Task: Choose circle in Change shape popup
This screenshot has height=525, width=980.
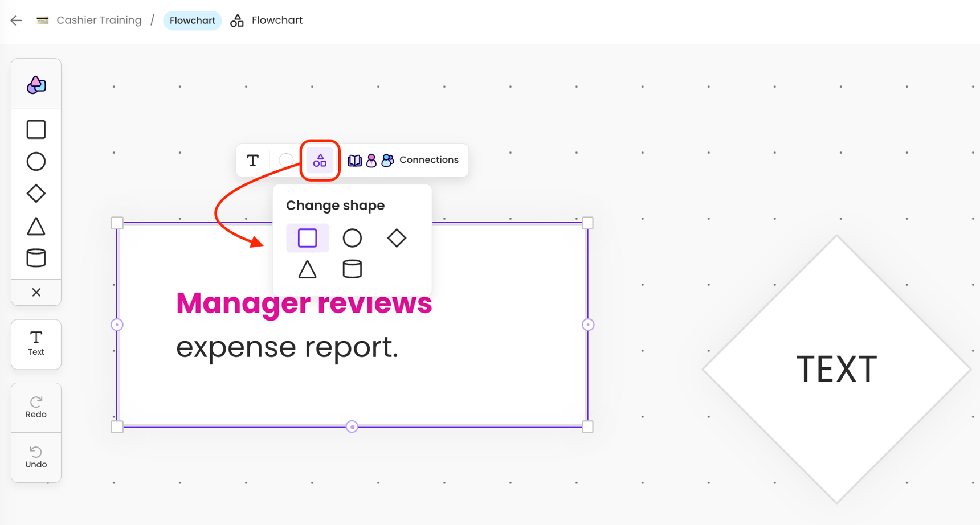Action: point(352,238)
